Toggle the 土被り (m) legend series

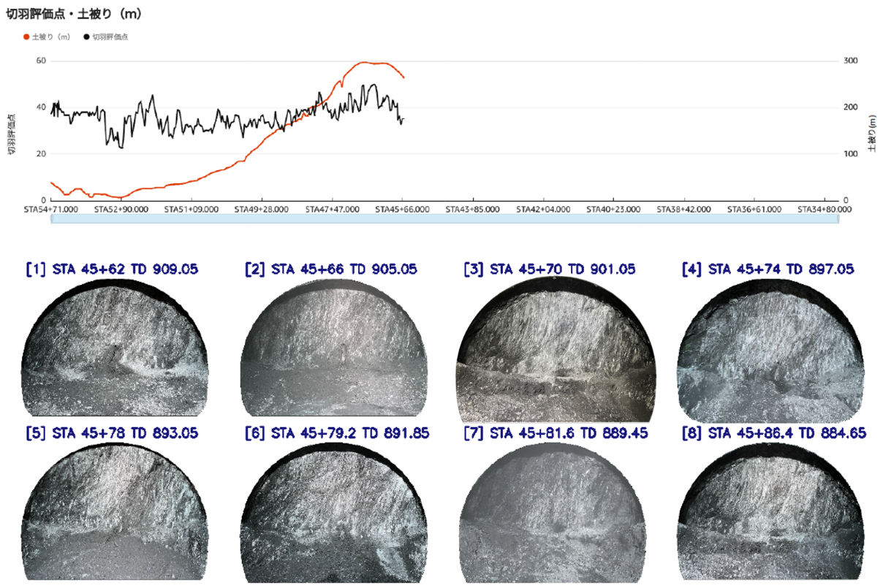48,37
